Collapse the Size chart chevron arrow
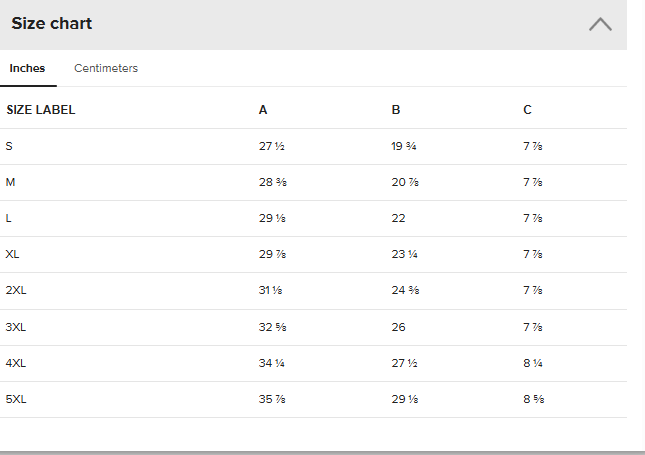The image size is (645, 455). point(600,24)
